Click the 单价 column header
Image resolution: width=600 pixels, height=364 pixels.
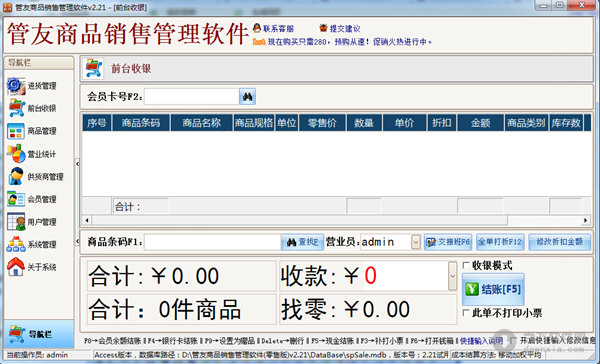[x=404, y=122]
